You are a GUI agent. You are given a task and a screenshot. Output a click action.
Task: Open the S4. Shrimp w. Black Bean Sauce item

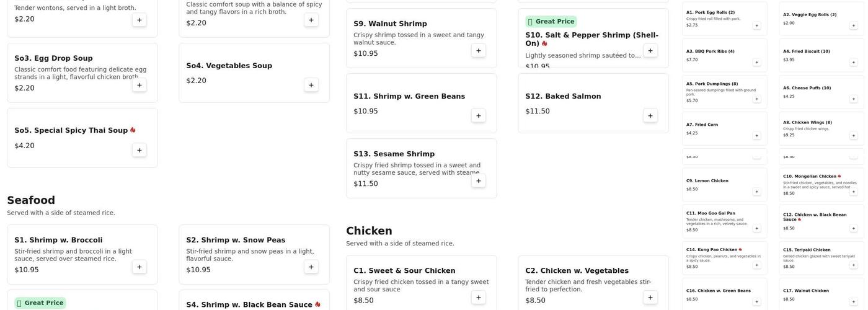pyautogui.click(x=249, y=304)
